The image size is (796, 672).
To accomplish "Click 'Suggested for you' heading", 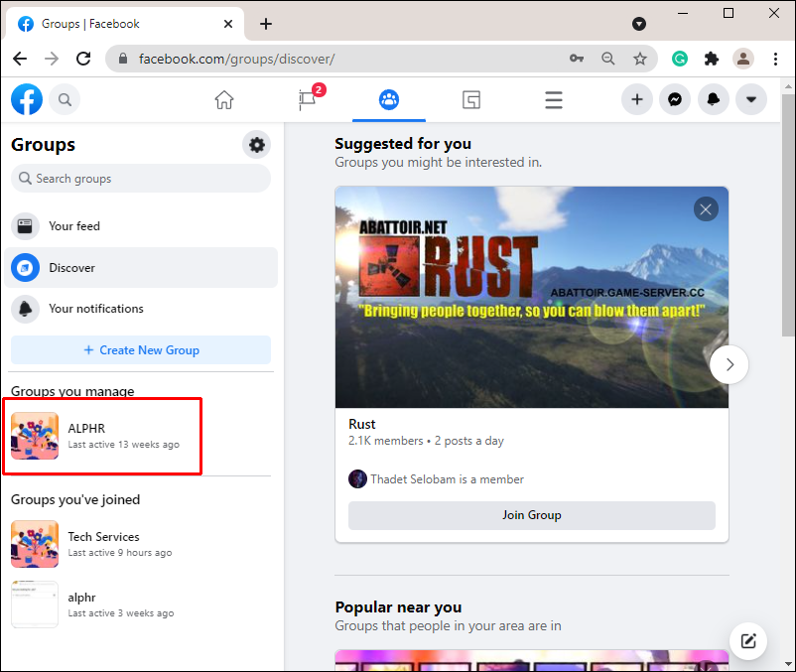I will point(403,144).
